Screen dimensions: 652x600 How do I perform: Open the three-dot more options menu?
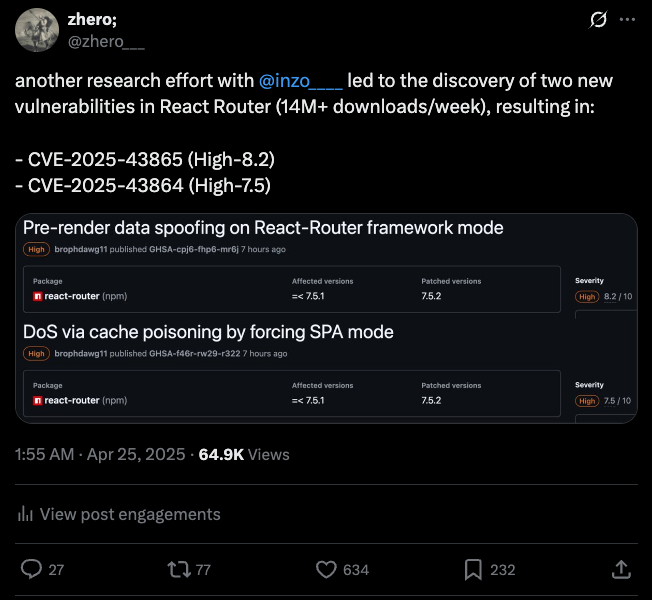(627, 20)
